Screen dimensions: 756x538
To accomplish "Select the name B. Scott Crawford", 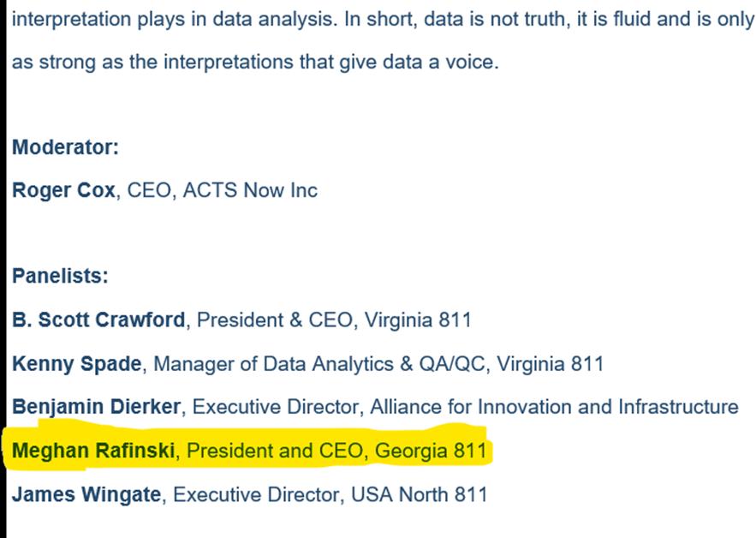I will pyautogui.click(x=98, y=320).
